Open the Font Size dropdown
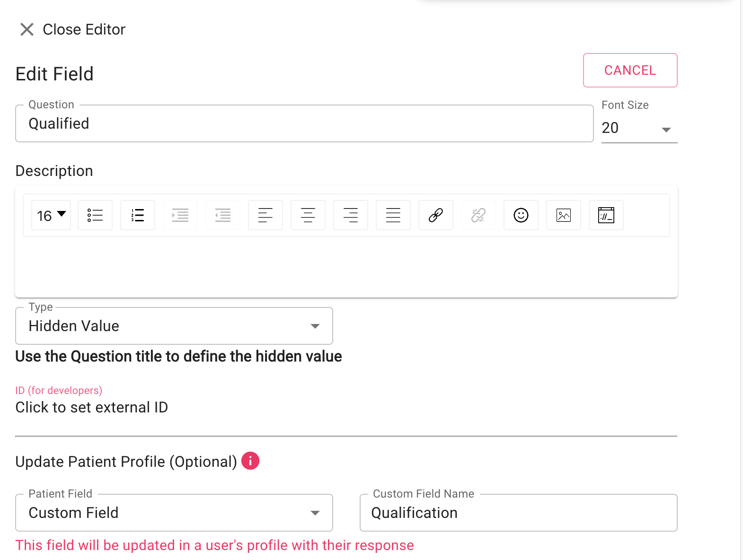 pos(639,128)
